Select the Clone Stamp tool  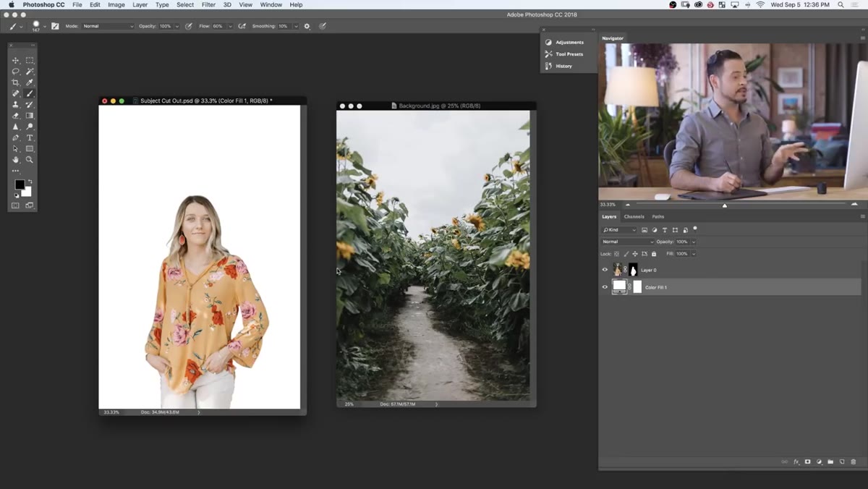(15, 105)
